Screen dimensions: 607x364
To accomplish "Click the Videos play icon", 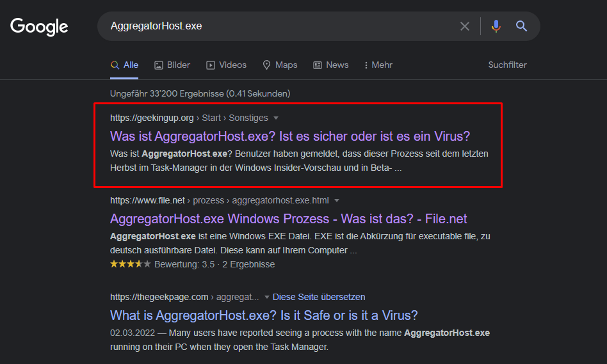I will click(x=210, y=65).
